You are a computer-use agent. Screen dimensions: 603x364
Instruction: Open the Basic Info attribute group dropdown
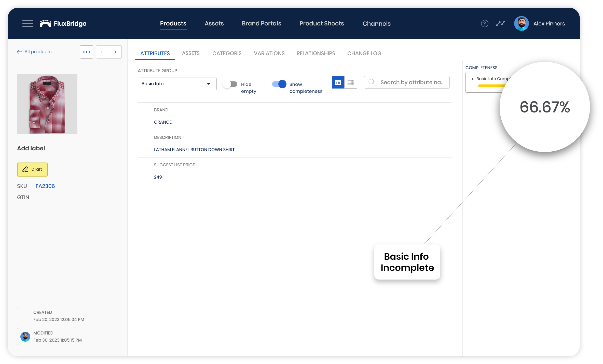(x=177, y=84)
